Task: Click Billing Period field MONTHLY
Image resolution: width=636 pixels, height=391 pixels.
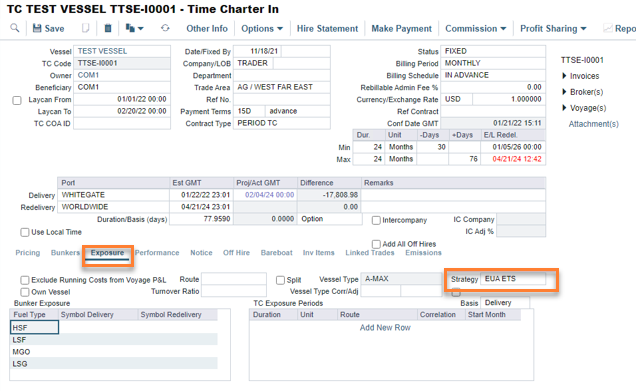Action: click(493, 63)
